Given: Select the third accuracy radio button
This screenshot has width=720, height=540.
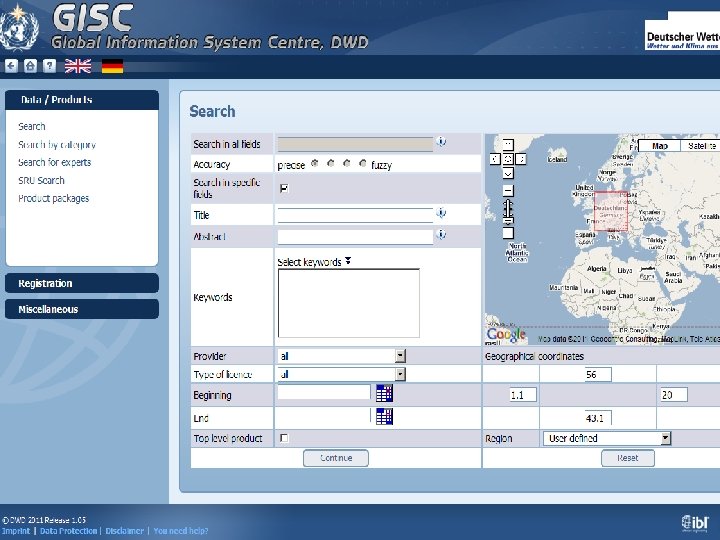Looking at the screenshot, I should [x=347, y=163].
